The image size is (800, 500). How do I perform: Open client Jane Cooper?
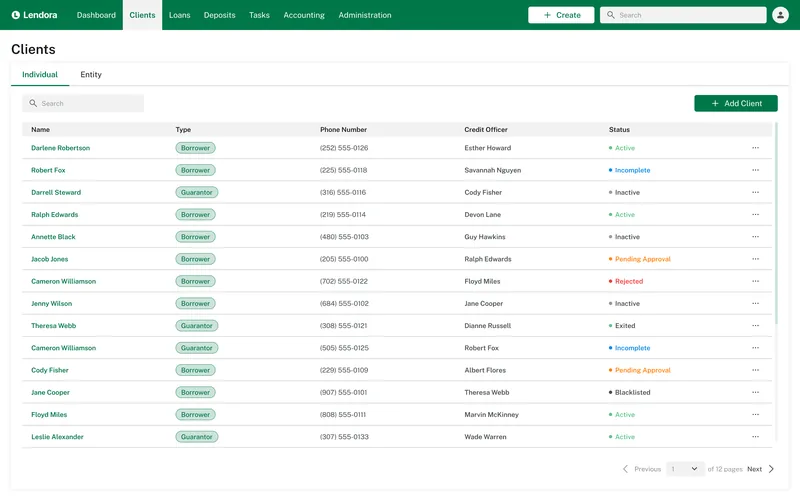51,392
